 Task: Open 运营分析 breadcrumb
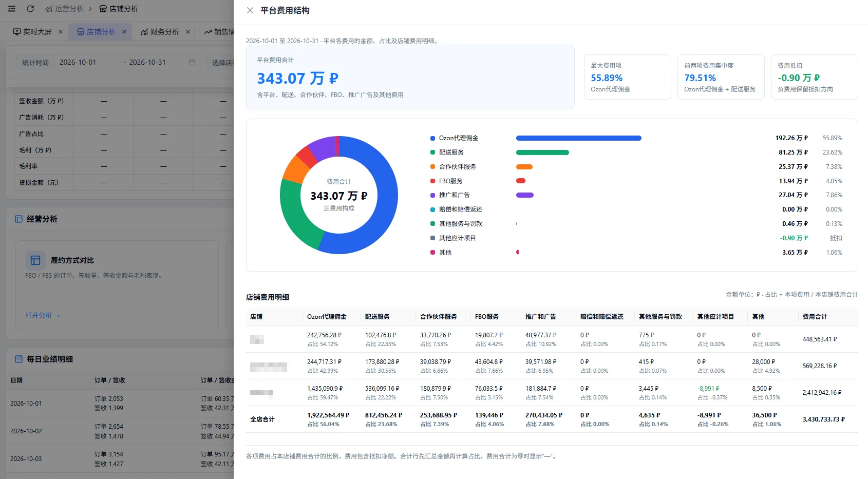click(x=64, y=9)
